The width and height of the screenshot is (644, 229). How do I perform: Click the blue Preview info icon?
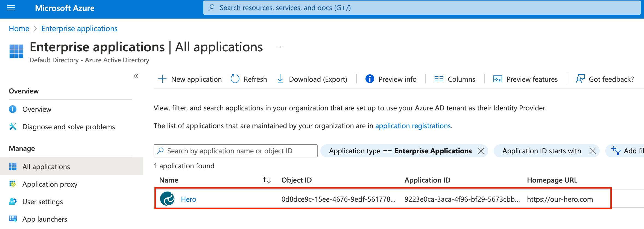(x=370, y=79)
